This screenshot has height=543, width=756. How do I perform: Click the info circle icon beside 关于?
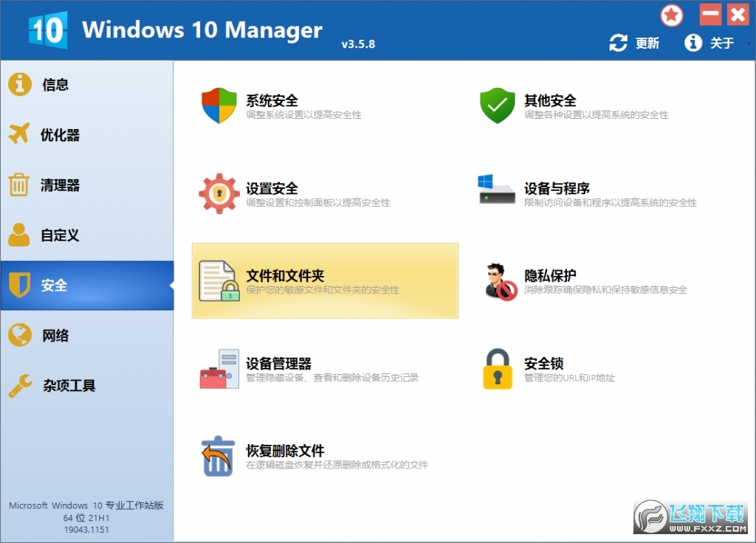tap(693, 43)
